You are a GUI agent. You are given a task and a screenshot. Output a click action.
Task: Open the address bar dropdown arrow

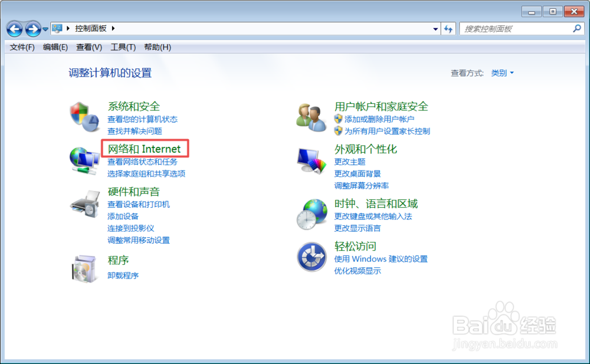435,28
